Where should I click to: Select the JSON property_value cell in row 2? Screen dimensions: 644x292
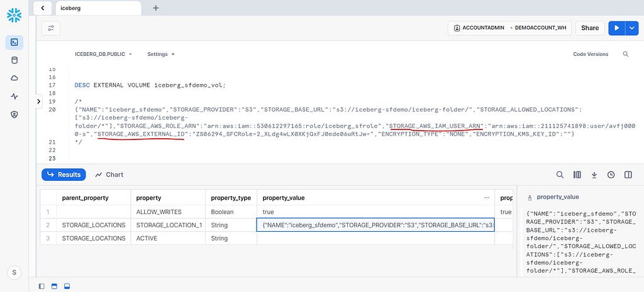tap(375, 225)
